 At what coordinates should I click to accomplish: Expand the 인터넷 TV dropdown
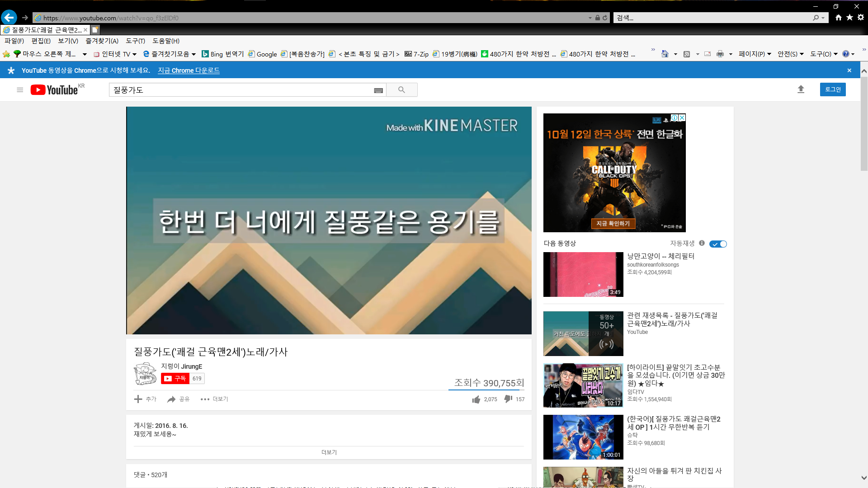point(134,54)
